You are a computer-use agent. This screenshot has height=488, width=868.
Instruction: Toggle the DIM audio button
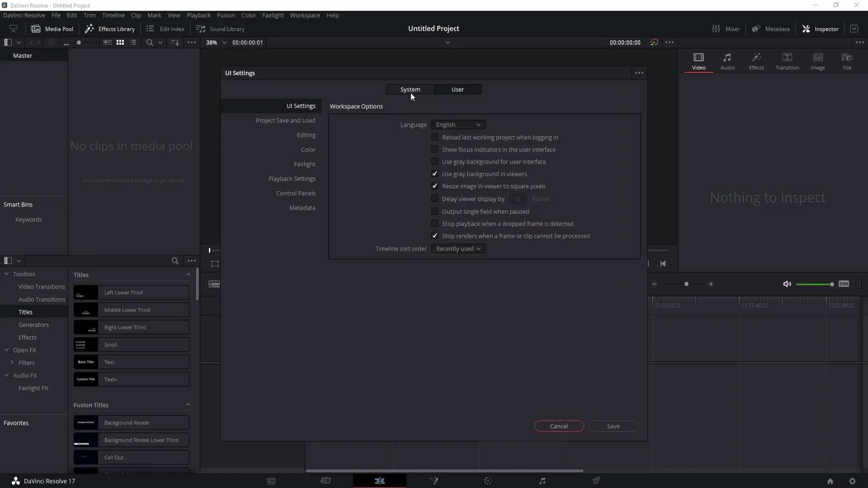(844, 284)
